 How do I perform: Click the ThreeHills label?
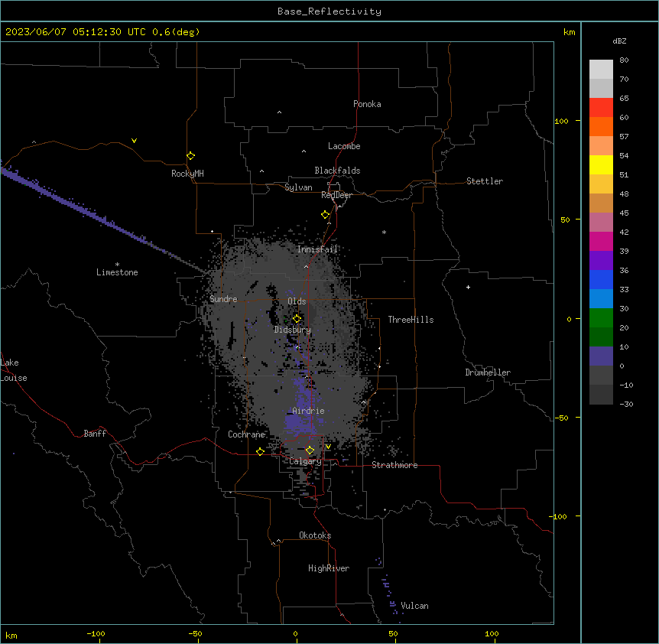click(411, 320)
